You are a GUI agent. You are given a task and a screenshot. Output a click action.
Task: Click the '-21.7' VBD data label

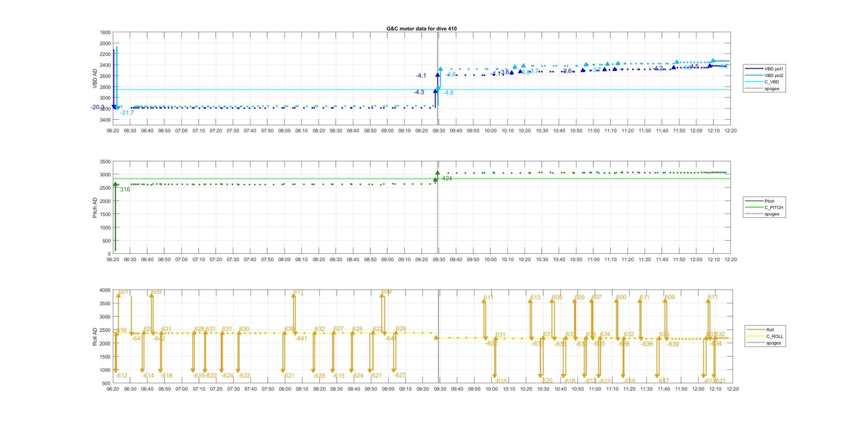[x=126, y=113]
